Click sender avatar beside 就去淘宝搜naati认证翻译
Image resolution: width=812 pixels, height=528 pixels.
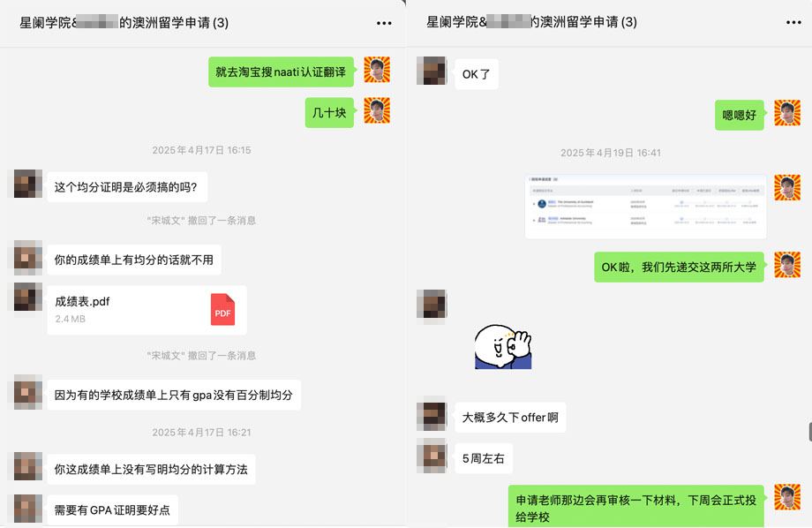pyautogui.click(x=377, y=70)
